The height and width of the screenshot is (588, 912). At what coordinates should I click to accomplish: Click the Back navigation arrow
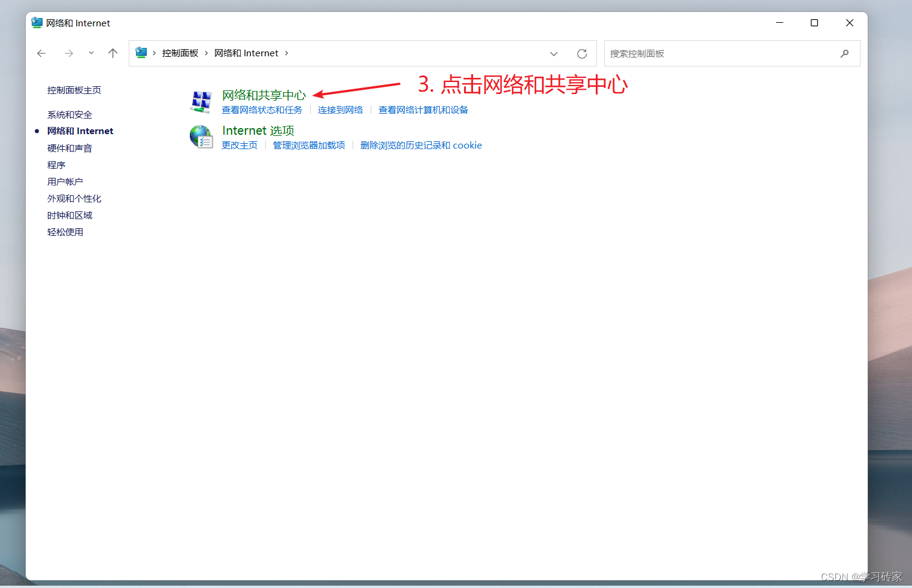(x=41, y=53)
